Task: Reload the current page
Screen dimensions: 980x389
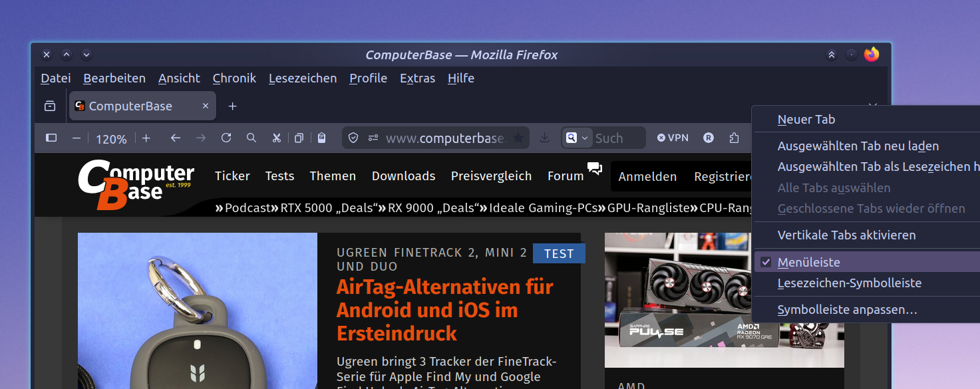Action: pyautogui.click(x=226, y=138)
